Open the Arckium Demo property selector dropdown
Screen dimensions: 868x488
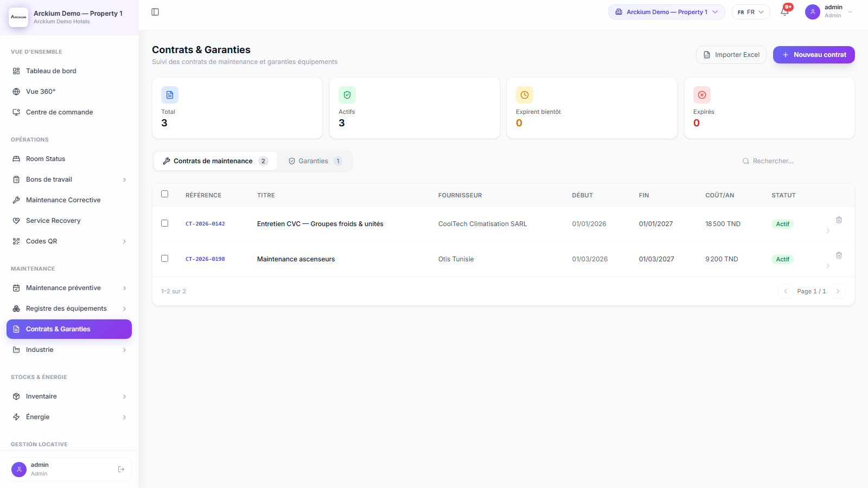(x=666, y=12)
